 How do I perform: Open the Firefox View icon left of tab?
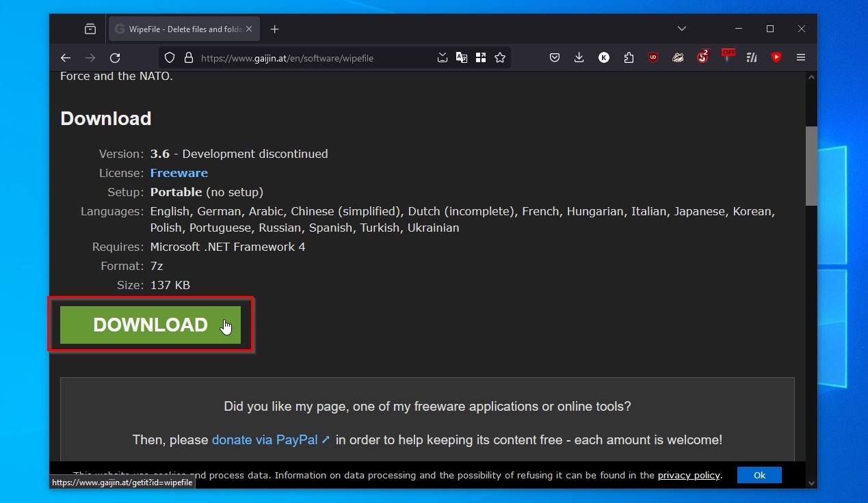coord(90,29)
